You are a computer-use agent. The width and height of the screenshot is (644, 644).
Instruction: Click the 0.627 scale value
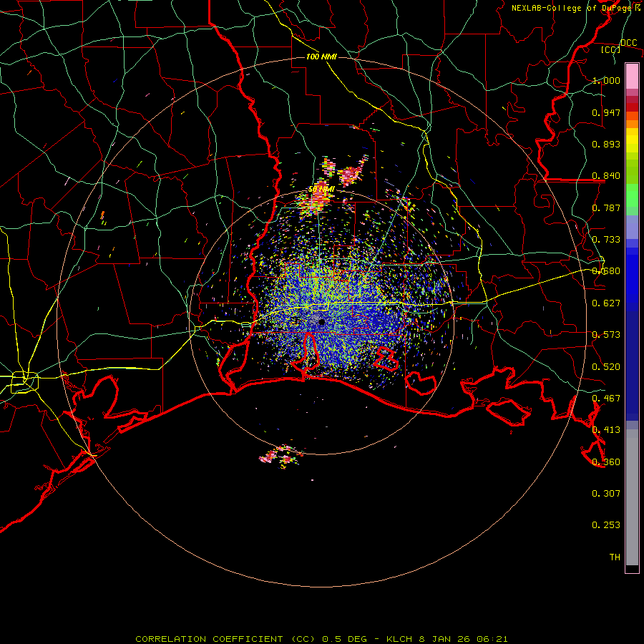606,303
